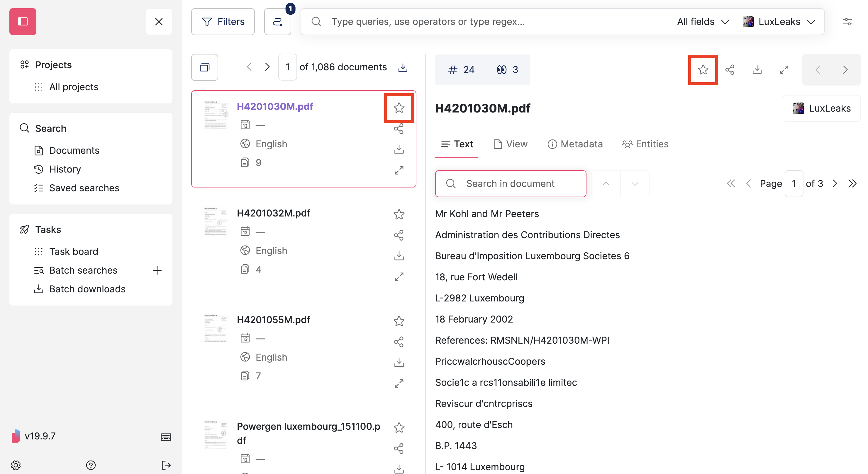
Task: Open the H4201055M.pdf thumbnail
Action: click(216, 328)
